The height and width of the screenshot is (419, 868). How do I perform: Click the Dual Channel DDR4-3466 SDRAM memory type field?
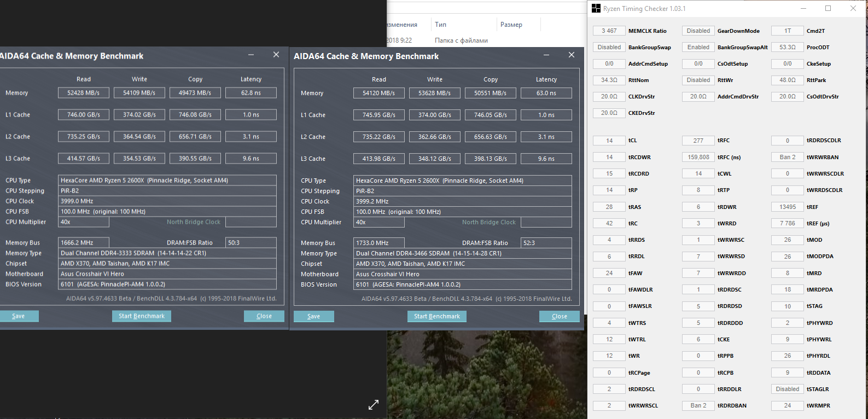point(463,253)
